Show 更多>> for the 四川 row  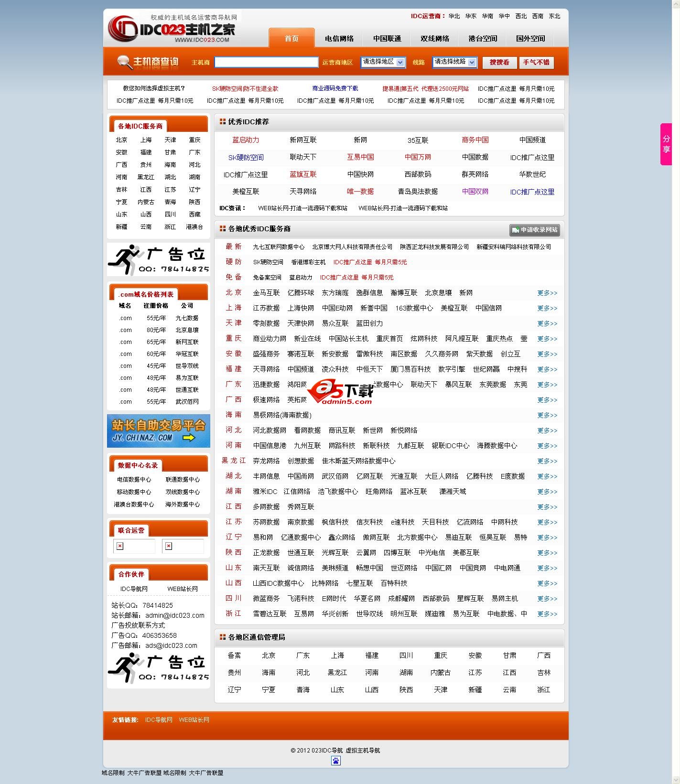click(547, 599)
